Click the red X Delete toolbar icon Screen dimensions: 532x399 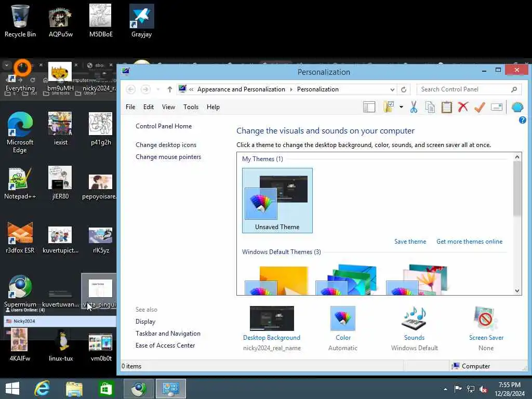coord(463,107)
